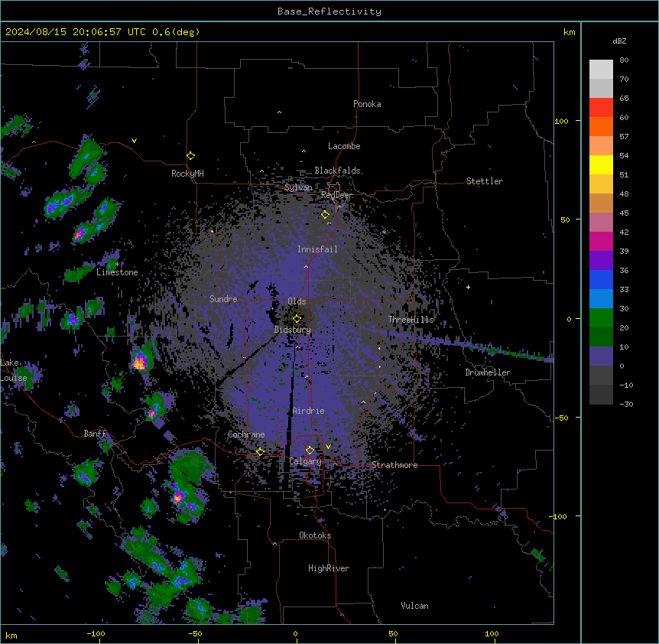The height and width of the screenshot is (644, 659).
Task: Click the orange 57-60 dBZ legend swatch
Action: (x=601, y=126)
